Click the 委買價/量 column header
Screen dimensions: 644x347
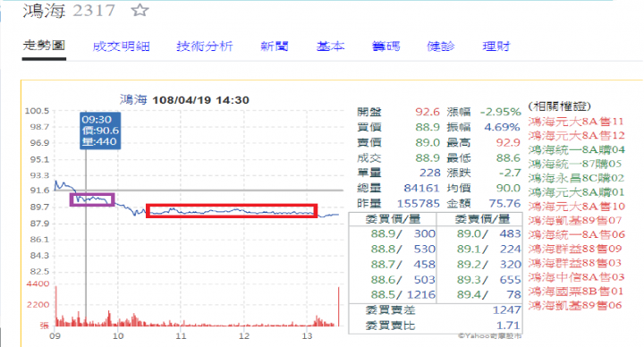coord(393,219)
